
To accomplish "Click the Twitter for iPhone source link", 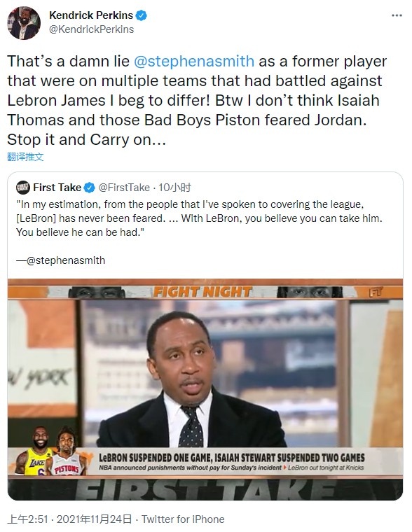I will (183, 519).
